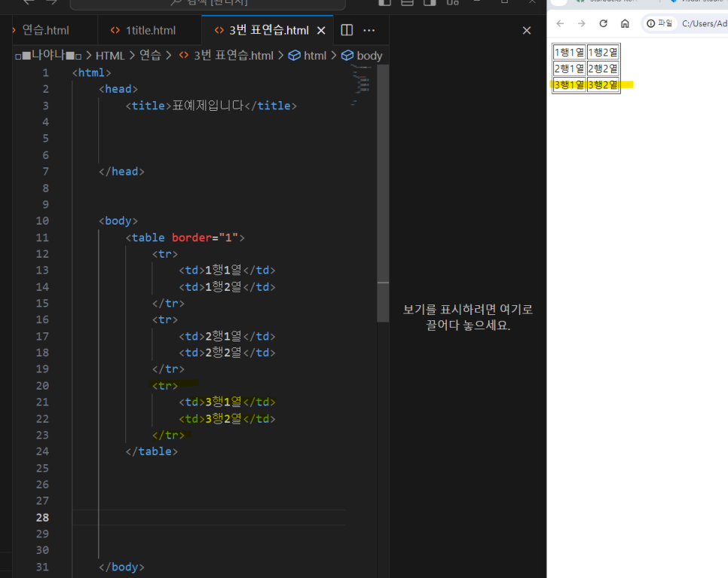Click the html icon in the 1title.html tab
This screenshot has width=728, height=578.
[115, 30]
